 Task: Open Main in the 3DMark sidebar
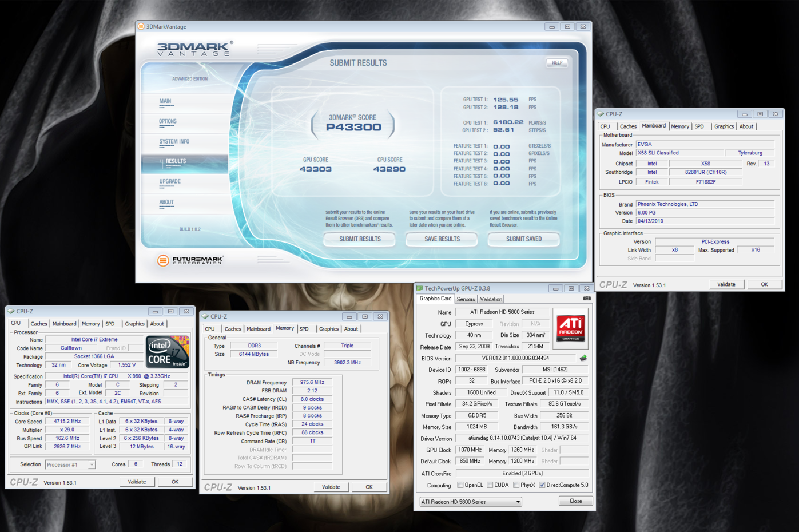coord(165,101)
